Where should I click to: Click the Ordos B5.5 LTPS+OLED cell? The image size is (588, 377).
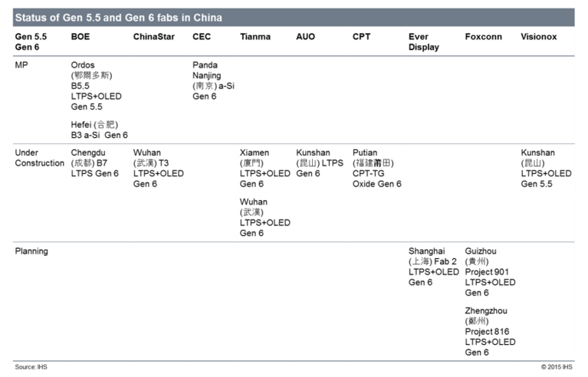pos(96,86)
